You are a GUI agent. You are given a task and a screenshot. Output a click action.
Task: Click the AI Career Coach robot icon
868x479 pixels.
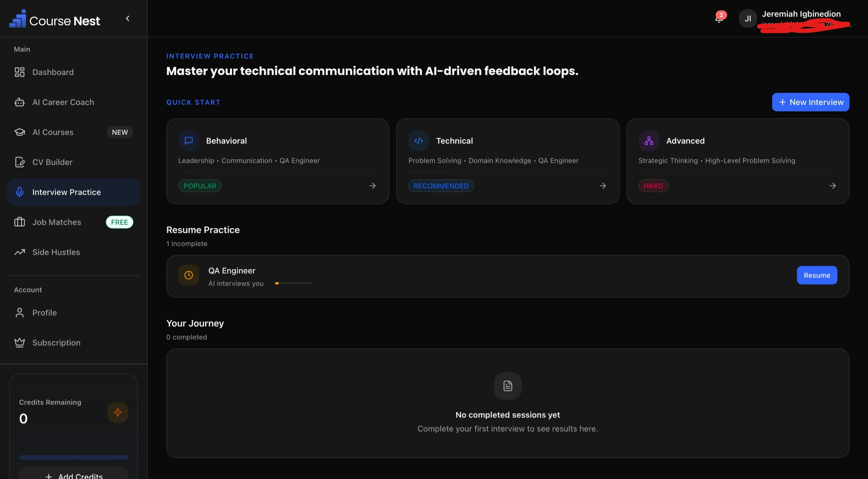[19, 102]
